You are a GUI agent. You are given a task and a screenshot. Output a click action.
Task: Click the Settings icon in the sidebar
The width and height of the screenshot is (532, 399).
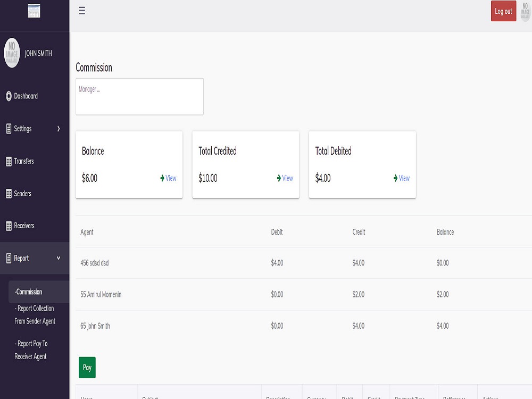9,129
